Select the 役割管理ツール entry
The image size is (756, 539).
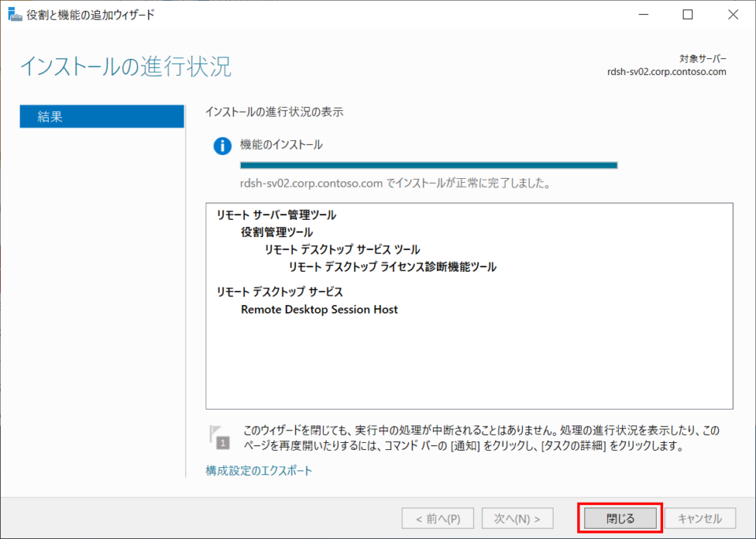pyautogui.click(x=276, y=232)
